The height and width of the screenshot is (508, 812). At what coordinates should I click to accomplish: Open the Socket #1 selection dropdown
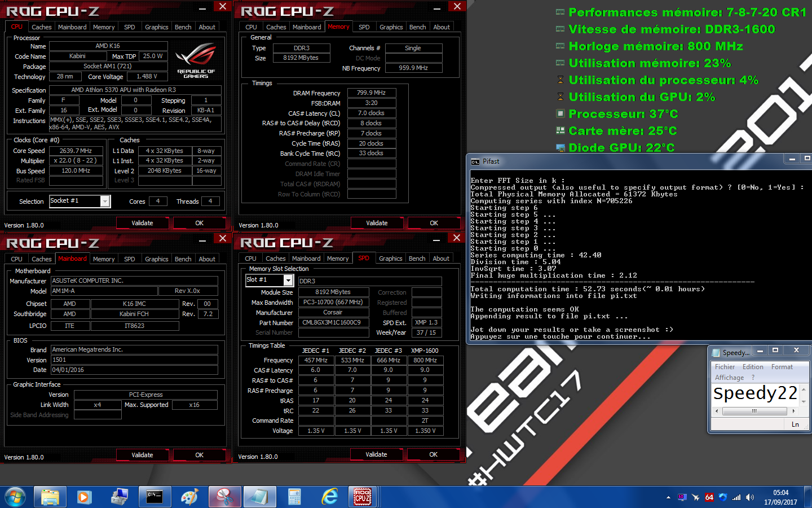105,201
